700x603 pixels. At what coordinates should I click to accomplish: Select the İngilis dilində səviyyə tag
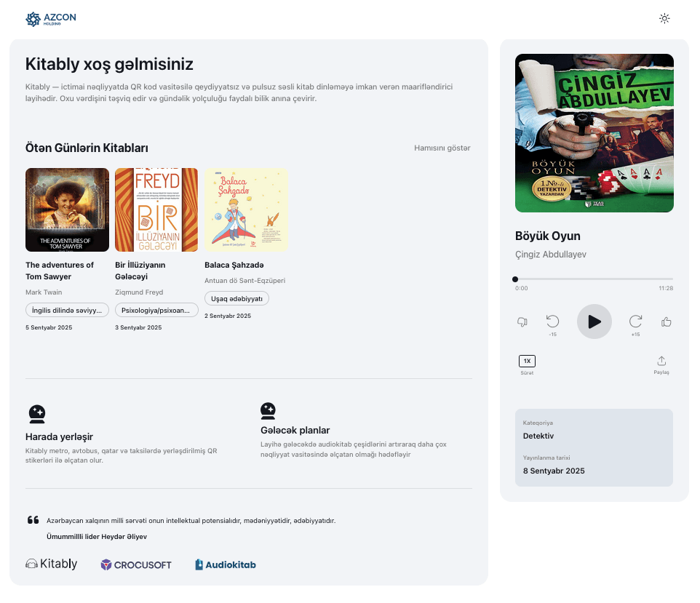coord(67,311)
